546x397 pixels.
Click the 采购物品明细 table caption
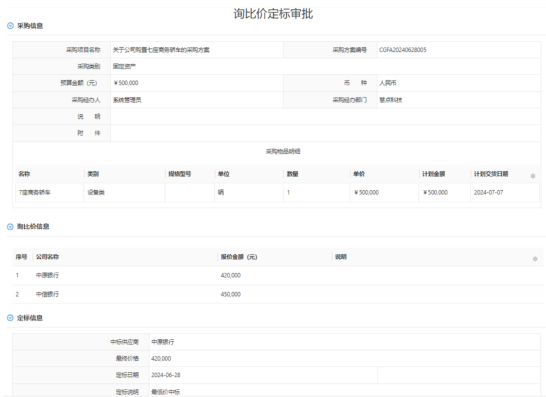(x=283, y=151)
